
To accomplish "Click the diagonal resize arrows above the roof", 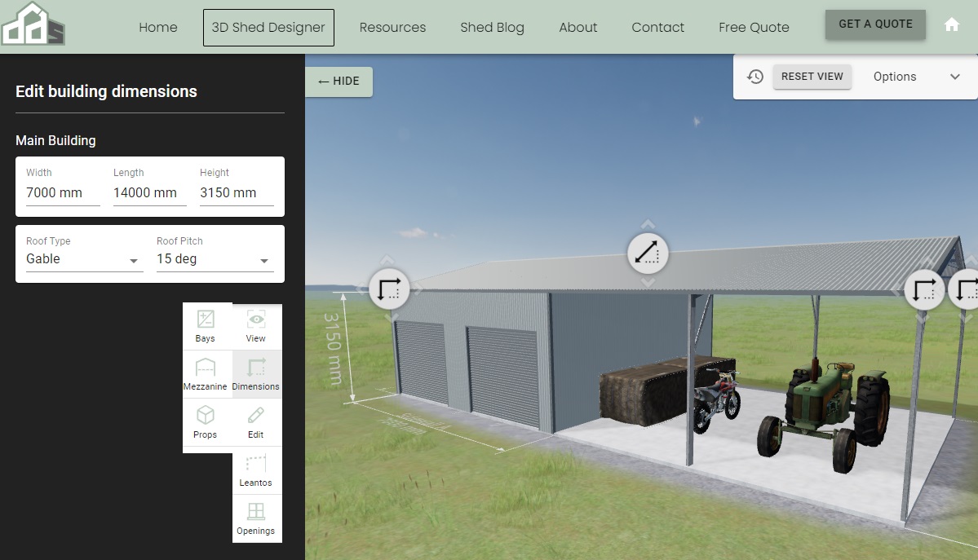I will click(647, 254).
